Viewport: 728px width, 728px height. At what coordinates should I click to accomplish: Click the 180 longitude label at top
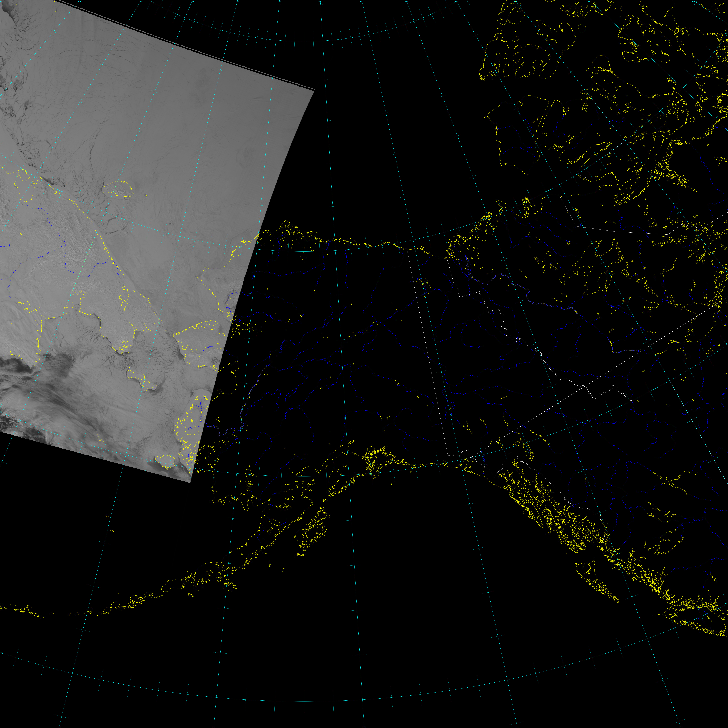click(192, 1)
